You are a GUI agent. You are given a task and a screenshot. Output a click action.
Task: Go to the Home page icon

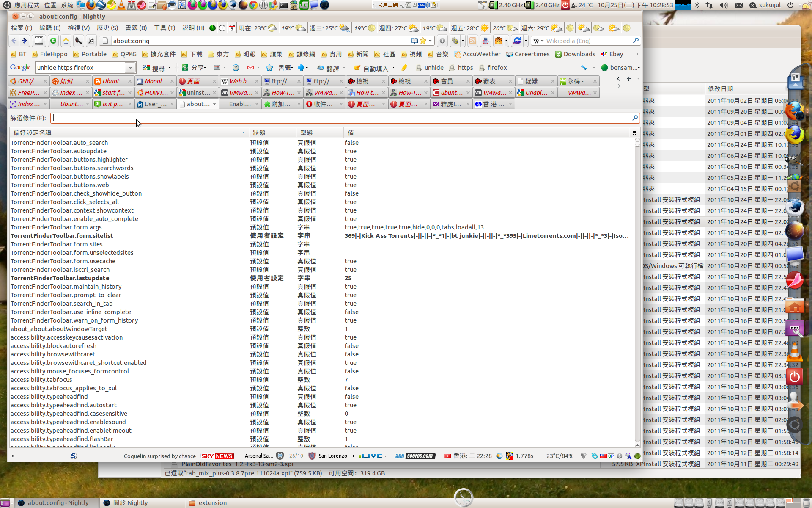click(66, 41)
